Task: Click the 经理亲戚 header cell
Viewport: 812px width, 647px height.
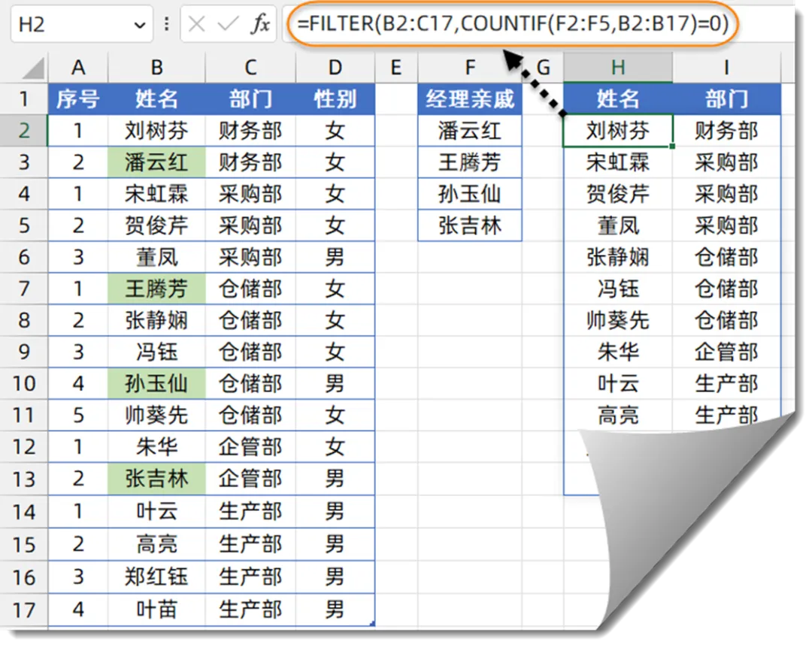Action: tap(470, 99)
